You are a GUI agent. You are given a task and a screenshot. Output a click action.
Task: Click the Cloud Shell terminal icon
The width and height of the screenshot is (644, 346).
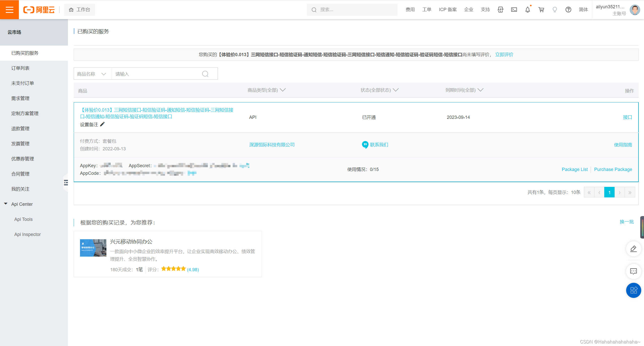coord(514,10)
